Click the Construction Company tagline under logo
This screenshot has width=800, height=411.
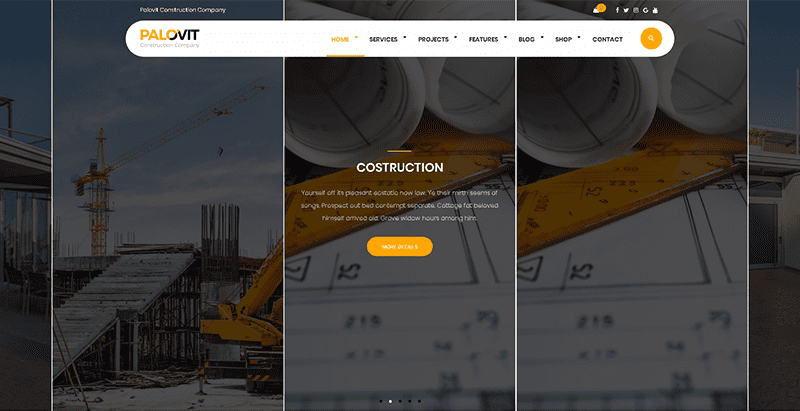coord(169,45)
